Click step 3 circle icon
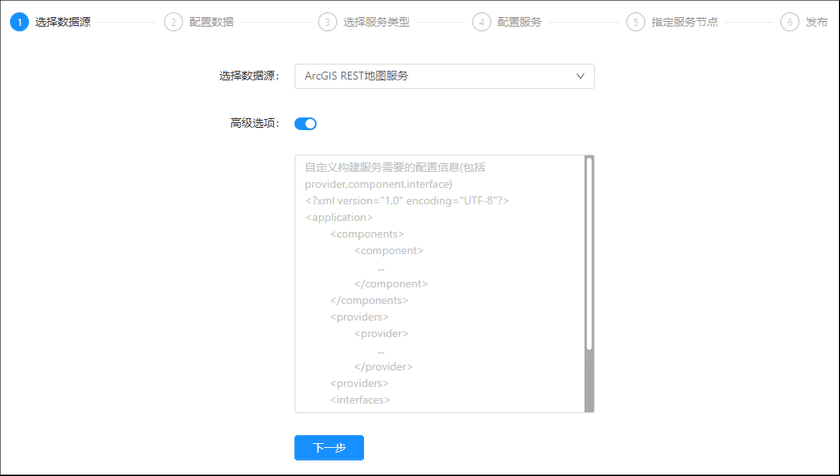 click(x=327, y=22)
